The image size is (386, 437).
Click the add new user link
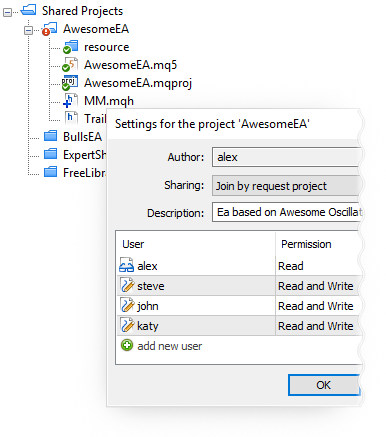point(170,346)
